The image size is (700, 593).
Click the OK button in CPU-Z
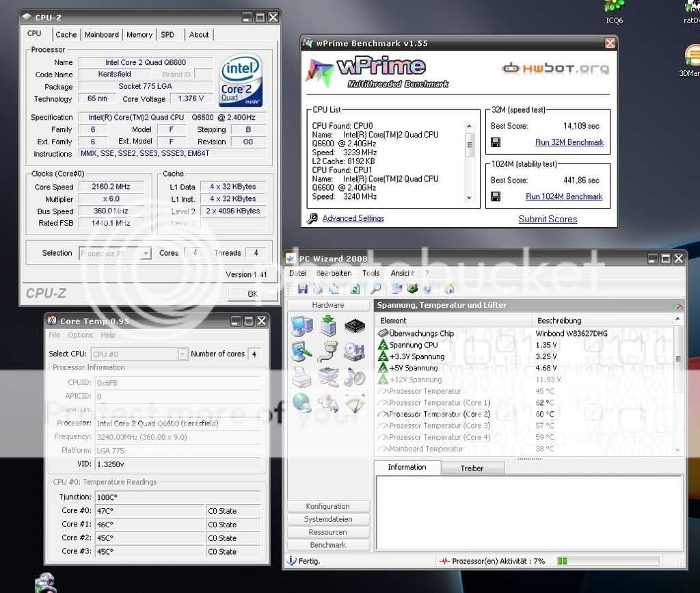tap(252, 294)
